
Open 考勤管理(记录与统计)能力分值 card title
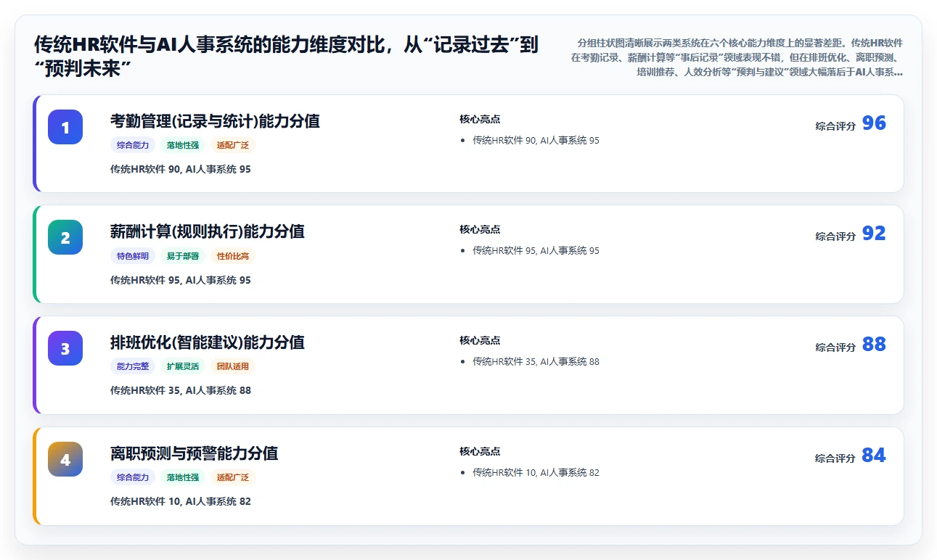pyautogui.click(x=215, y=121)
